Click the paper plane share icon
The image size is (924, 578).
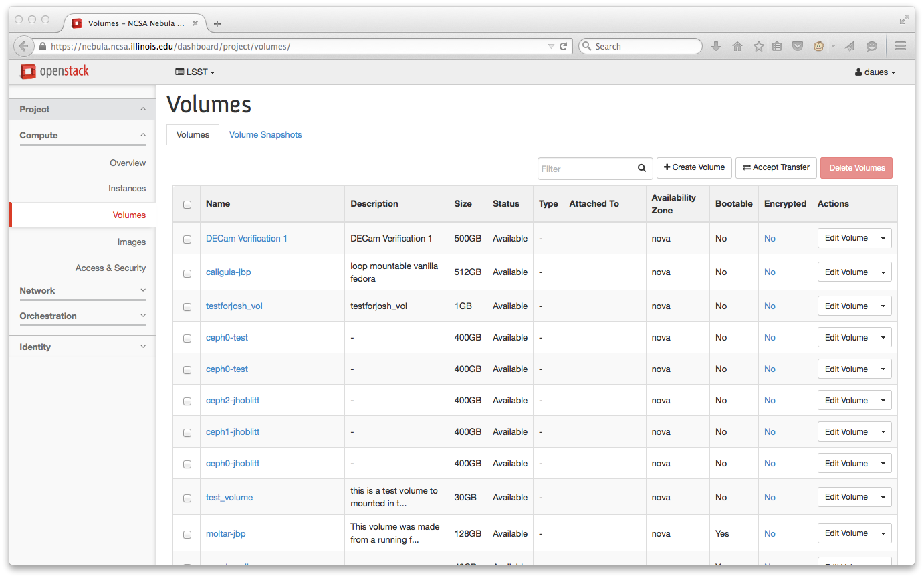(x=850, y=46)
